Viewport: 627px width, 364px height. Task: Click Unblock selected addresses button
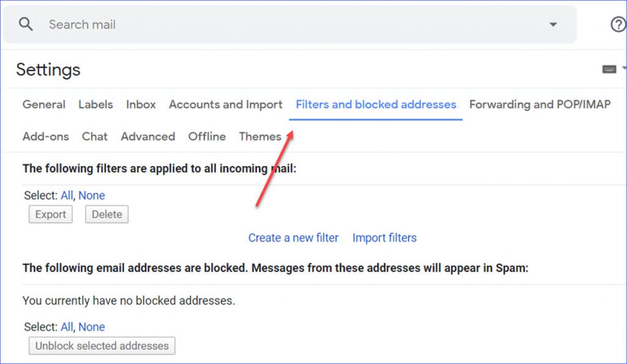pyautogui.click(x=102, y=346)
